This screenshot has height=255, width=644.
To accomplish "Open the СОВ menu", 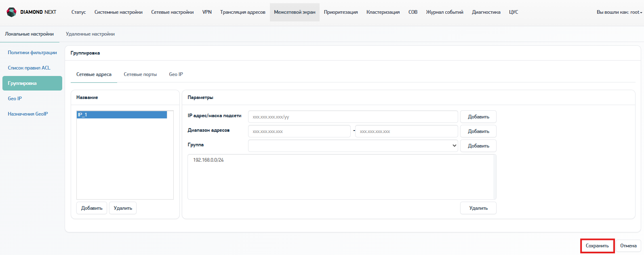I will pos(413,12).
